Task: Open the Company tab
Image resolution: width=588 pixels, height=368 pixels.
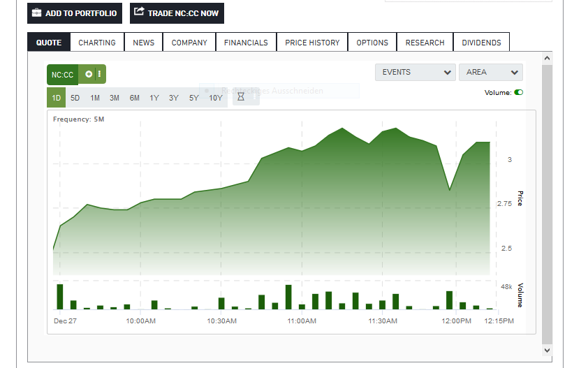Action: pyautogui.click(x=189, y=43)
